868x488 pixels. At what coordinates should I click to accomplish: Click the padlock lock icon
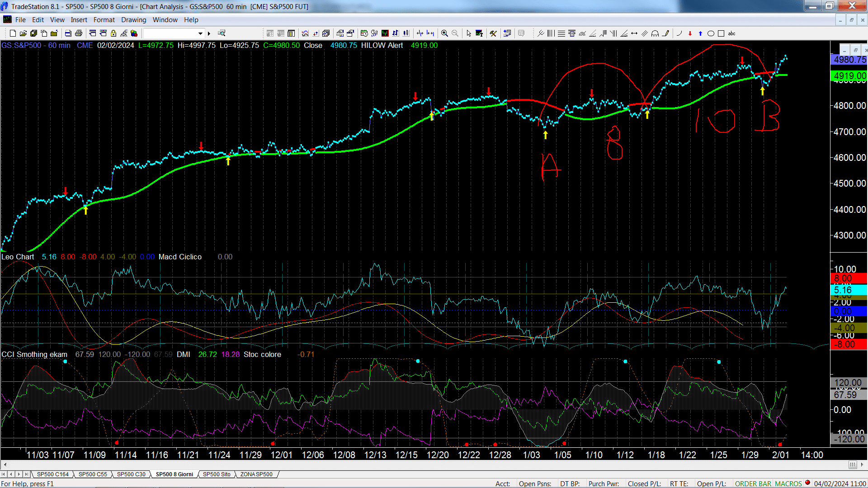click(113, 33)
